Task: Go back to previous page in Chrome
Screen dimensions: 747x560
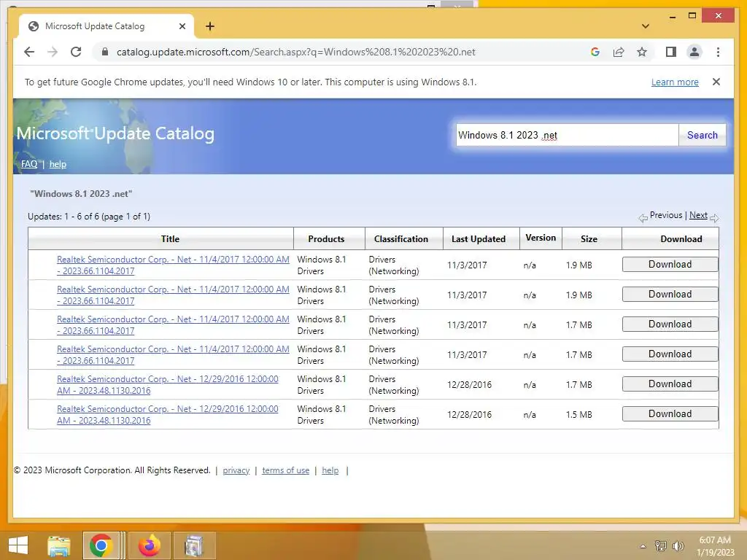Action: click(29, 52)
